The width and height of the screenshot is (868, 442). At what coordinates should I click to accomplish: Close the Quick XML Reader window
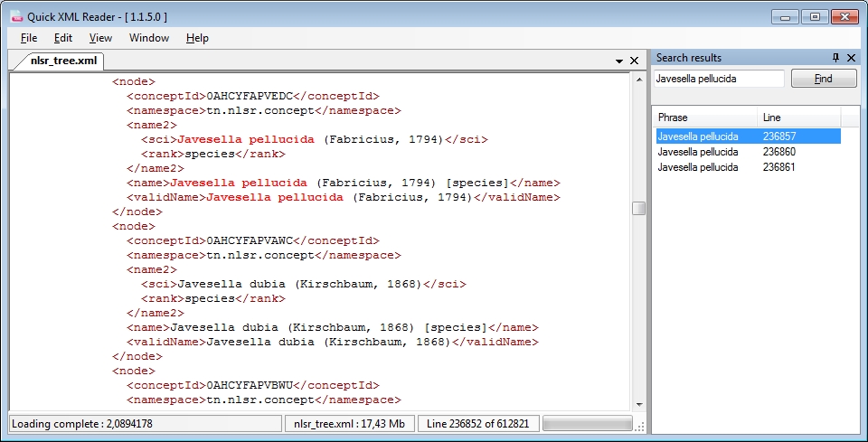pyautogui.click(x=844, y=16)
